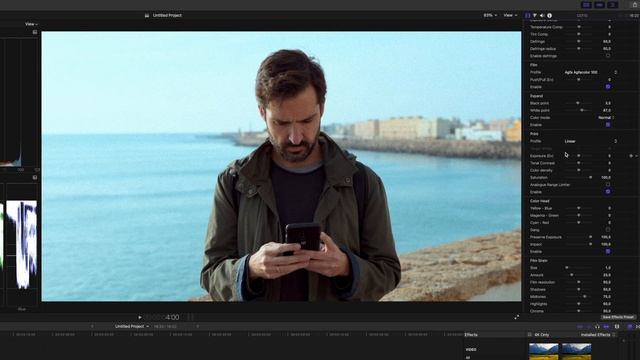This screenshot has width=640, height=360.
Task: Toggle the Color Head Enable checkbox
Action: [x=608, y=251]
